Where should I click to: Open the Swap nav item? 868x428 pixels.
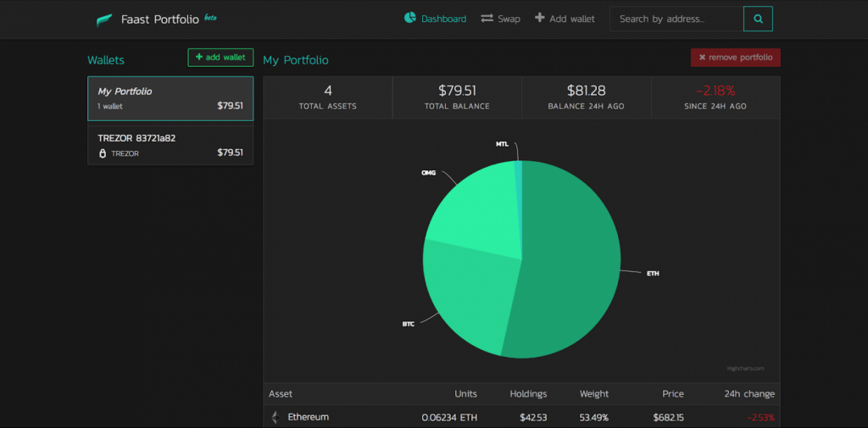(500, 19)
